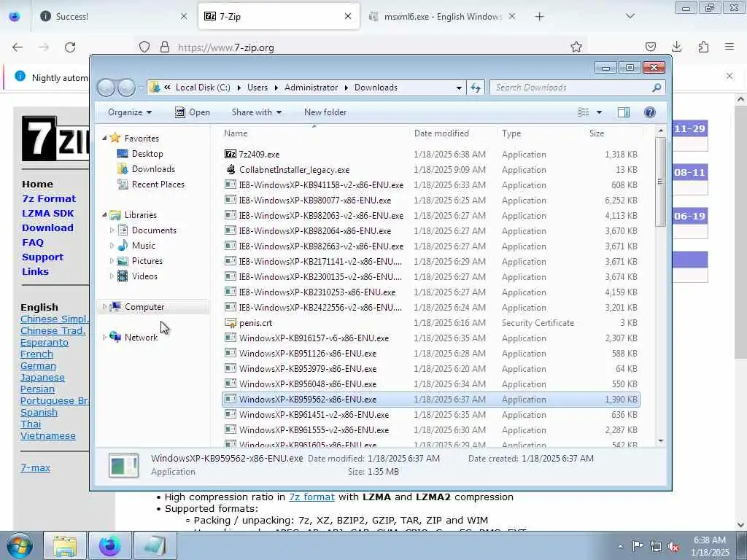Image resolution: width=747 pixels, height=560 pixels.
Task: Click the change view icon
Action: tap(583, 112)
